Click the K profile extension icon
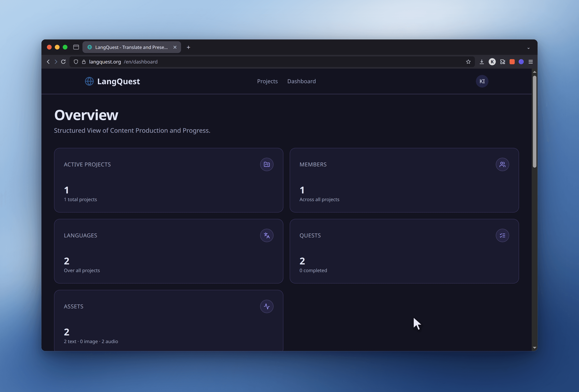The height and width of the screenshot is (392, 579). click(x=492, y=62)
